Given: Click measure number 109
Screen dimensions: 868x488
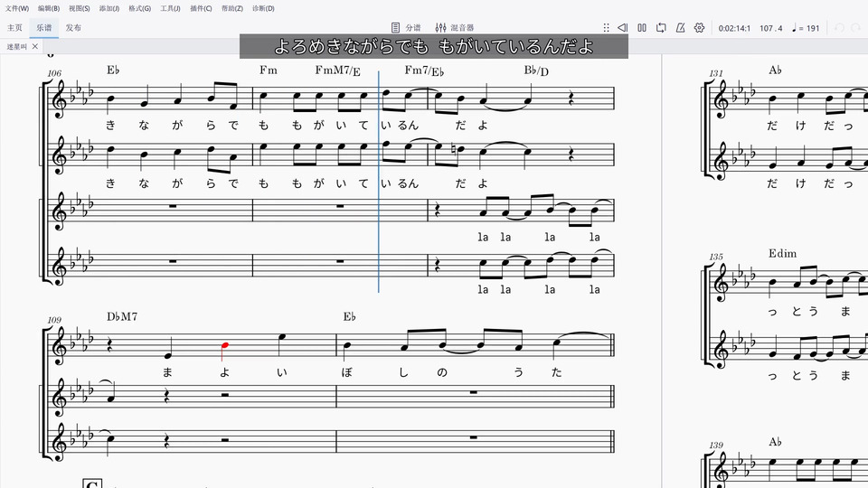Looking at the screenshot, I should tap(54, 320).
